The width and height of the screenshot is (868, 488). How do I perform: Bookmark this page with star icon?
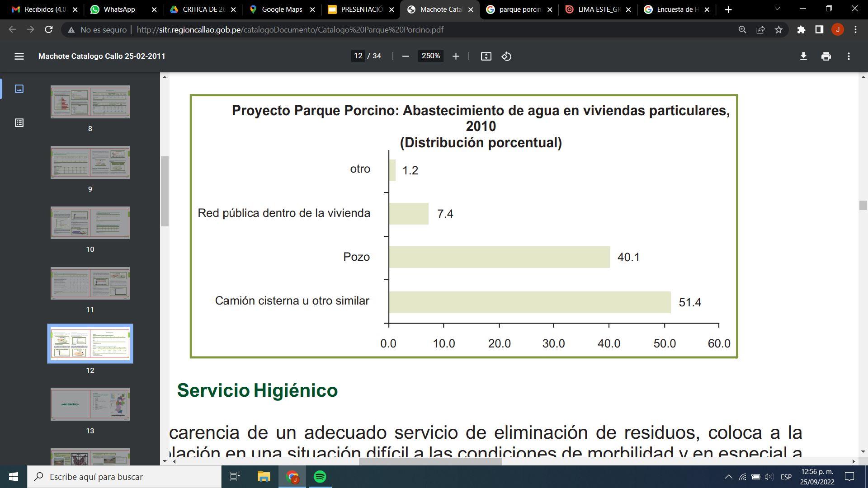coord(778,30)
